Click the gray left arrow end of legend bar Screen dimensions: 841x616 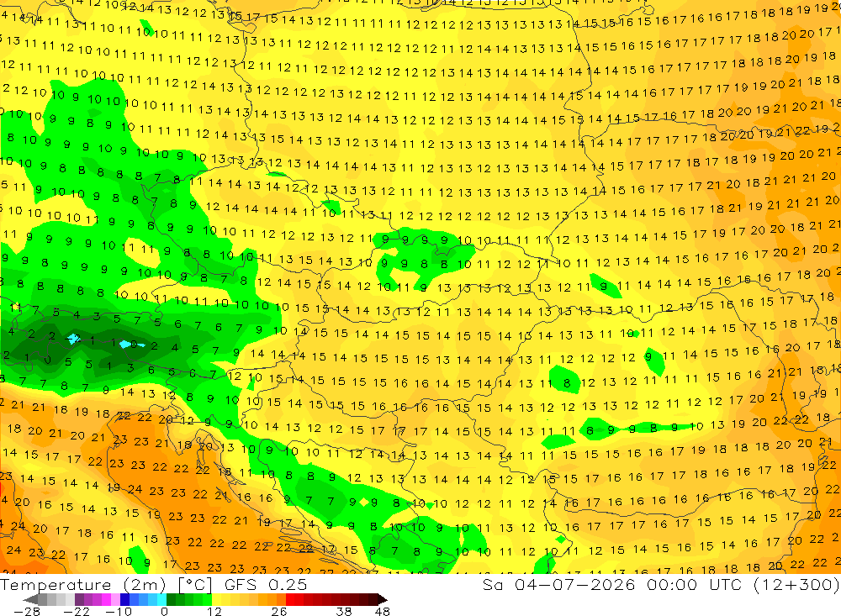30,599
